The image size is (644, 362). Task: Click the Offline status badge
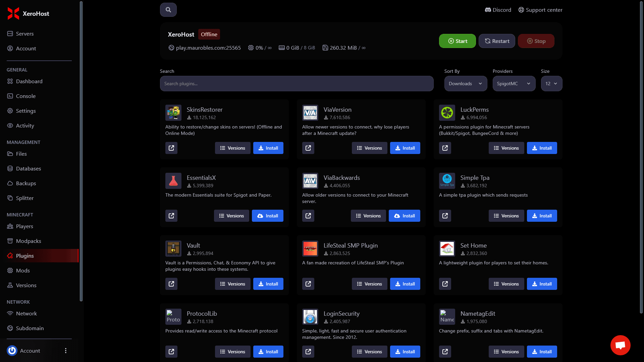[209, 34]
